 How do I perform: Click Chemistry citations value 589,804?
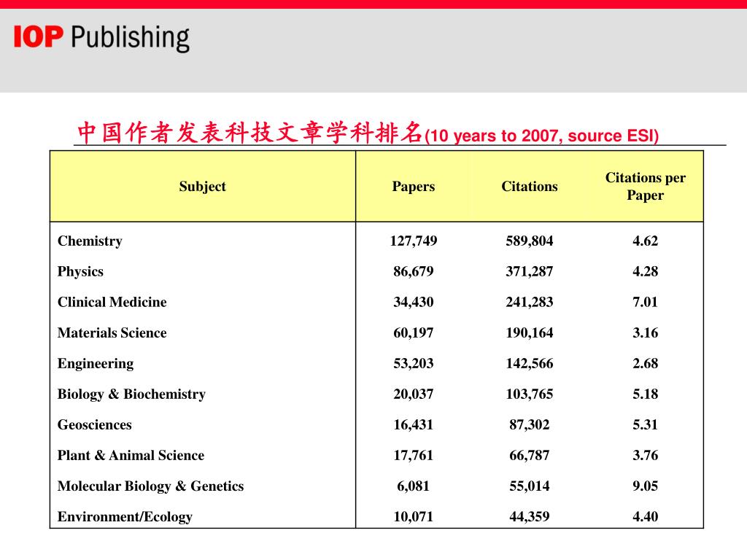point(530,241)
